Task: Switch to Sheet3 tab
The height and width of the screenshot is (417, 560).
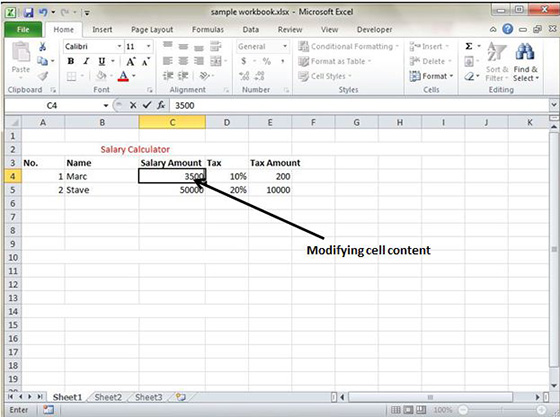Action: coord(149,397)
